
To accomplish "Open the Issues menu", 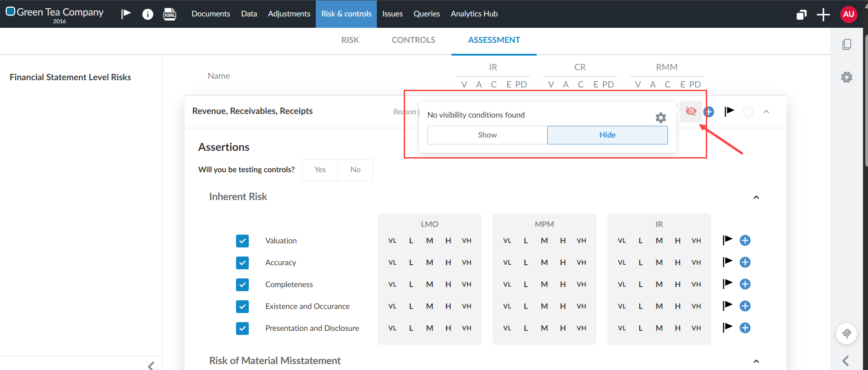I will [392, 14].
